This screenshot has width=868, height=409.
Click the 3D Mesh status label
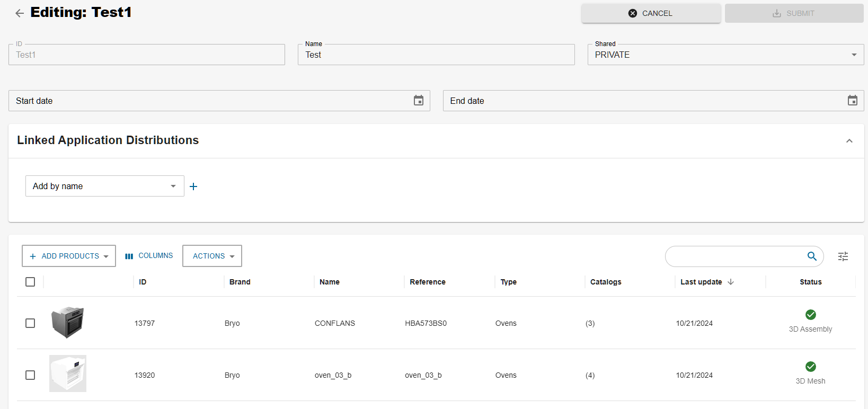pyautogui.click(x=811, y=381)
